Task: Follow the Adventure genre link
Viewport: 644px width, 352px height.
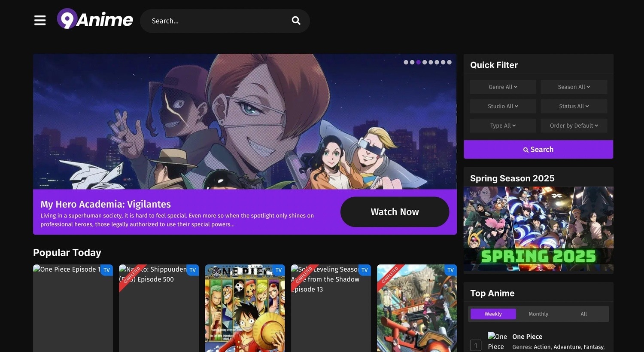Action: pos(567,347)
